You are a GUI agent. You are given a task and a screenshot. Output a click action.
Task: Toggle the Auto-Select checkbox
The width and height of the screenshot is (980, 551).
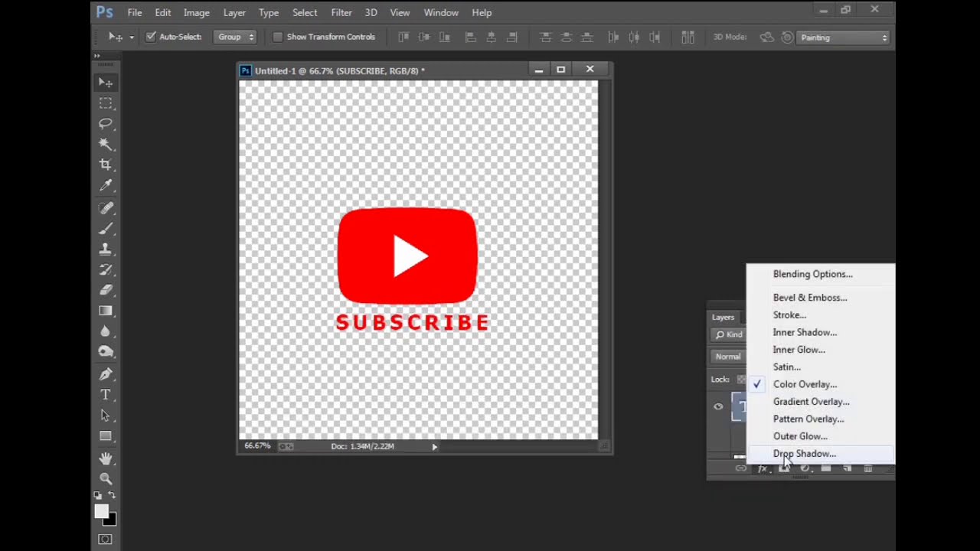[151, 37]
